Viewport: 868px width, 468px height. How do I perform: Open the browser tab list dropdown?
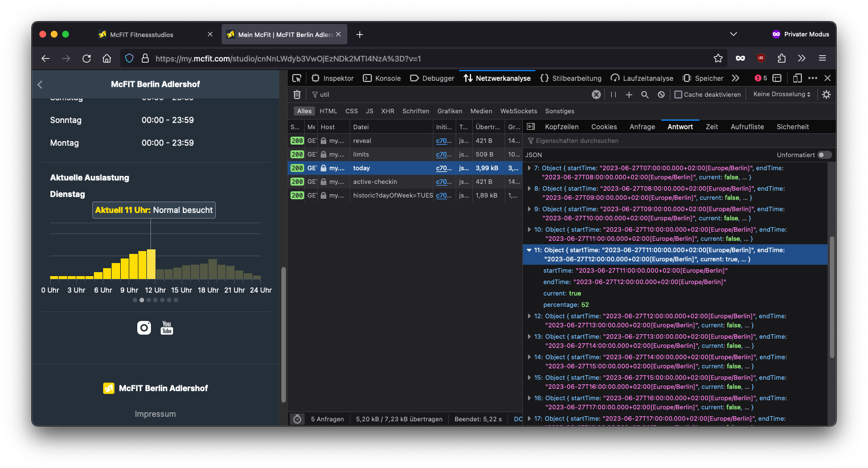click(x=734, y=34)
